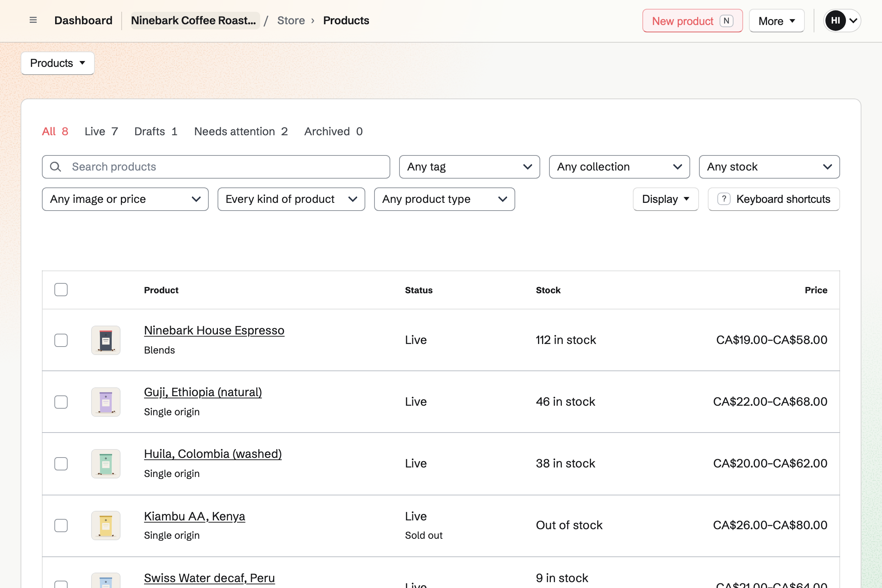Open Guji, Ethiopia product thumbnail

tap(106, 402)
